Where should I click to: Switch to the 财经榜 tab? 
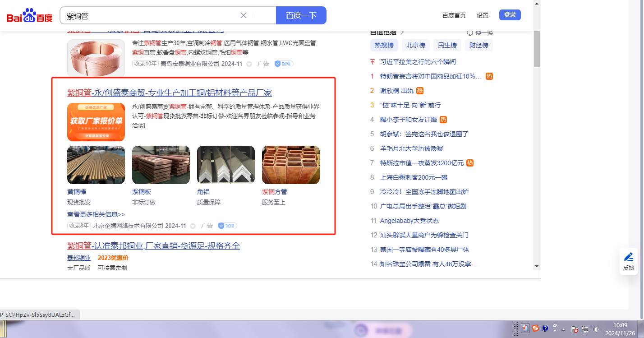point(478,45)
